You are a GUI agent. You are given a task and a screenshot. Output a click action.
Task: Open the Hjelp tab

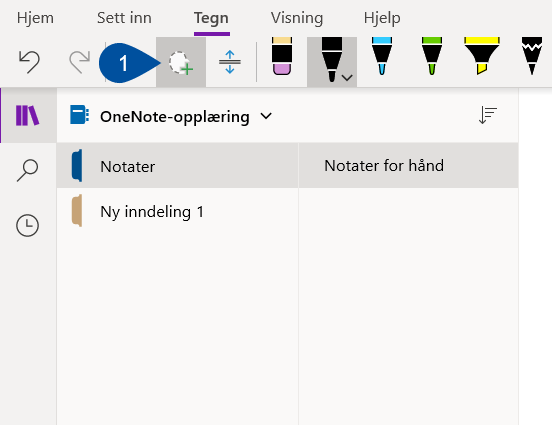pyautogui.click(x=382, y=18)
